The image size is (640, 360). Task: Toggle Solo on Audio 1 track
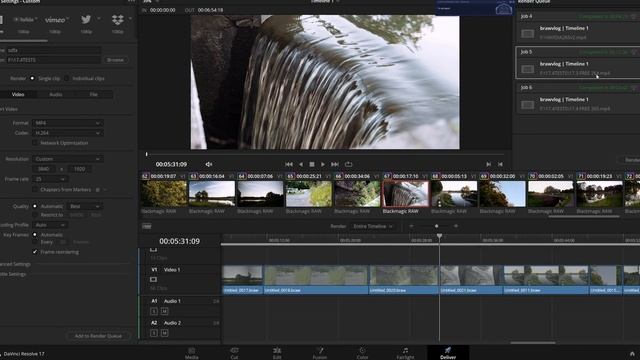[x=154, y=311]
